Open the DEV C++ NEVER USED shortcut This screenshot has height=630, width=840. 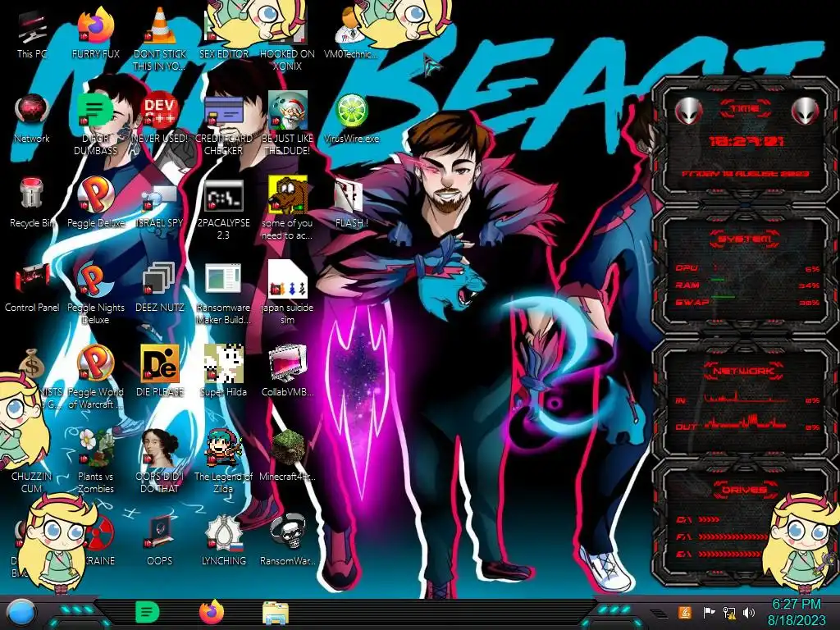click(160, 118)
